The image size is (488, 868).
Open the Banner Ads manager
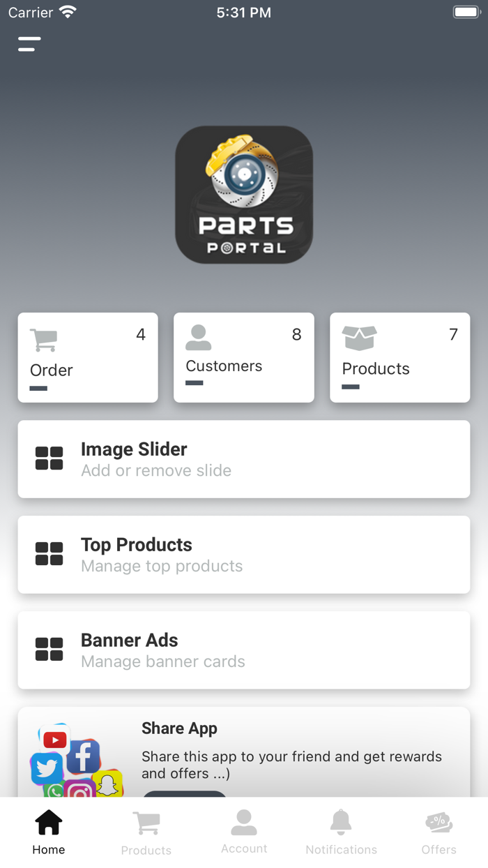click(x=243, y=649)
